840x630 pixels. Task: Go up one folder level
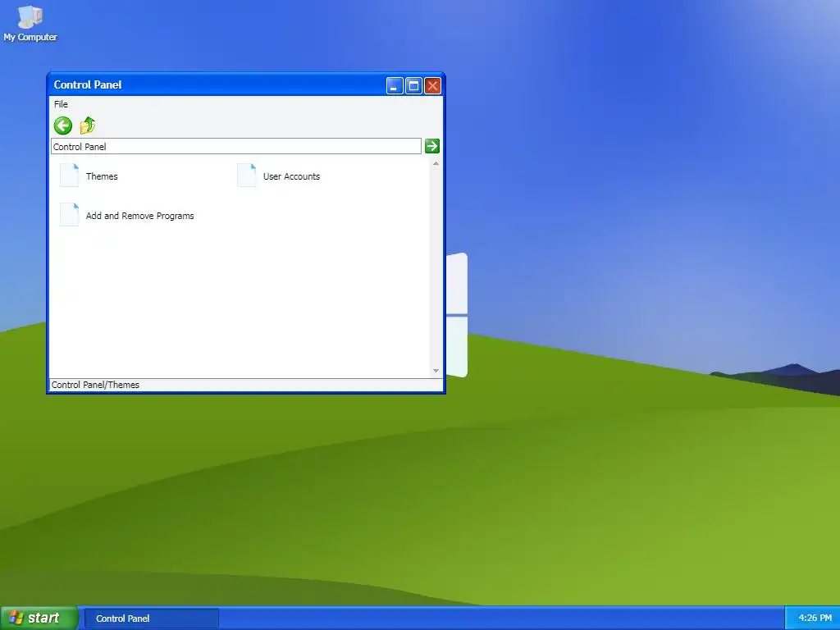(x=88, y=126)
